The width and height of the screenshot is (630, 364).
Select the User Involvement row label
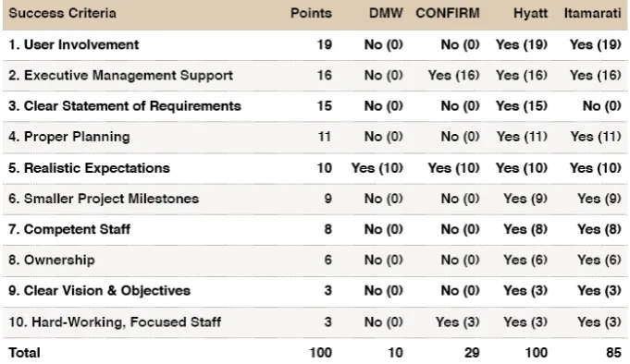point(73,44)
